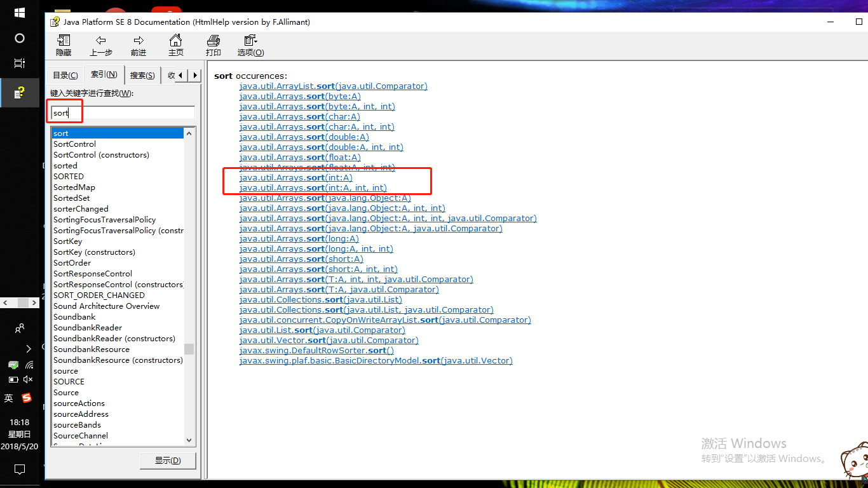Open Arrays.sort(java.lang.Object:A) link
This screenshot has width=868, height=488.
325,198
